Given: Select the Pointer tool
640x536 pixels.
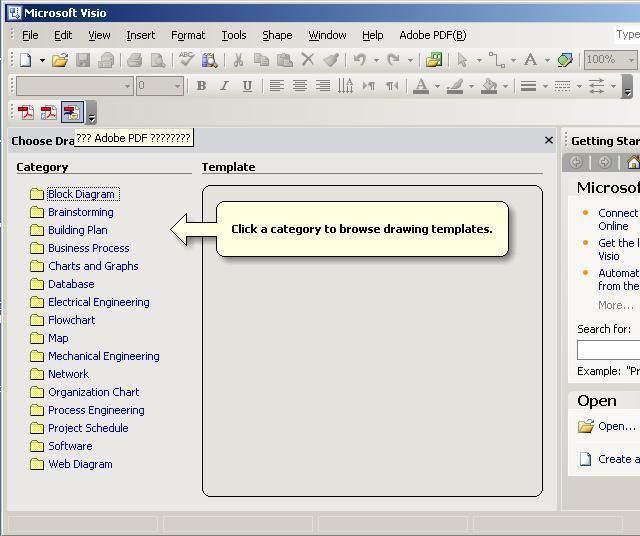Looking at the screenshot, I should [462, 60].
